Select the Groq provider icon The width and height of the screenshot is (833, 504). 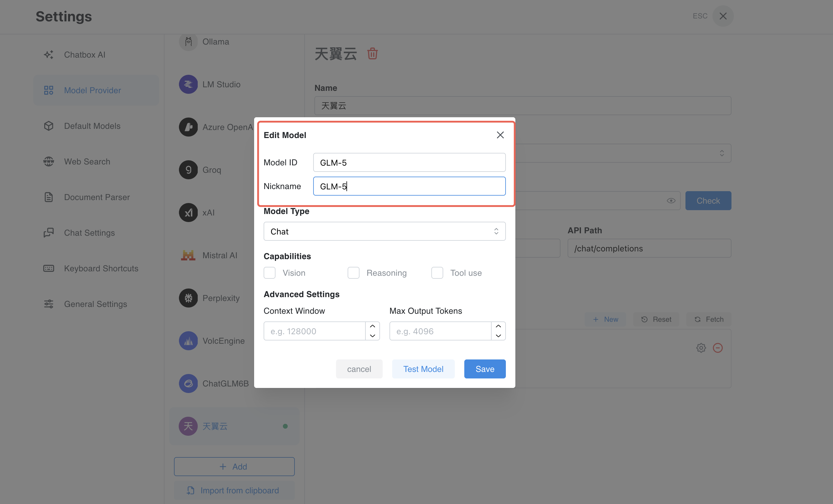tap(188, 170)
